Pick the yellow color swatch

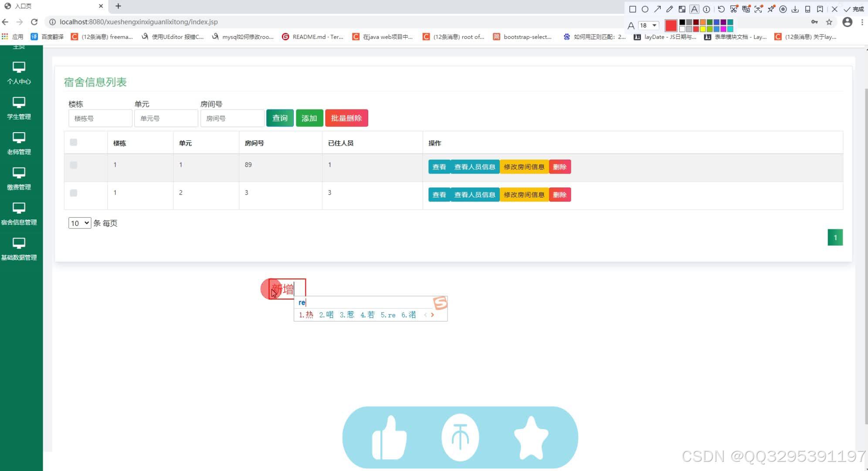[x=703, y=29]
